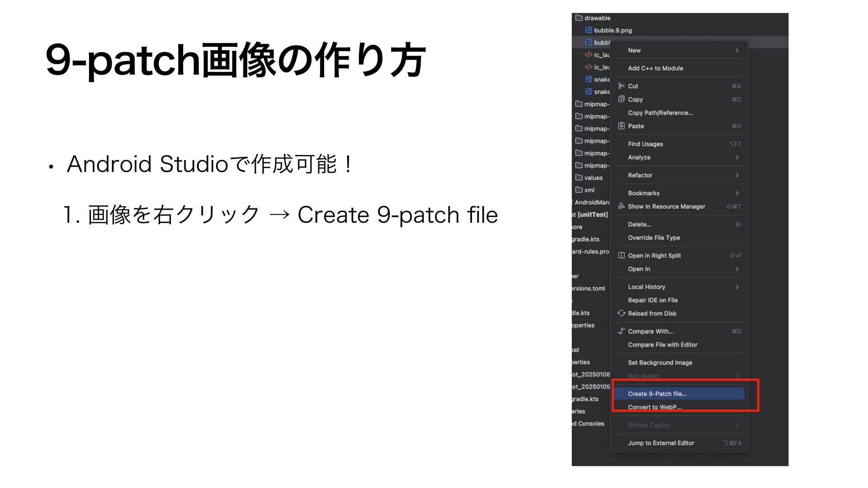Choose Convert to WebP option
Image resolution: width=868 pixels, height=488 pixels.
(655, 407)
